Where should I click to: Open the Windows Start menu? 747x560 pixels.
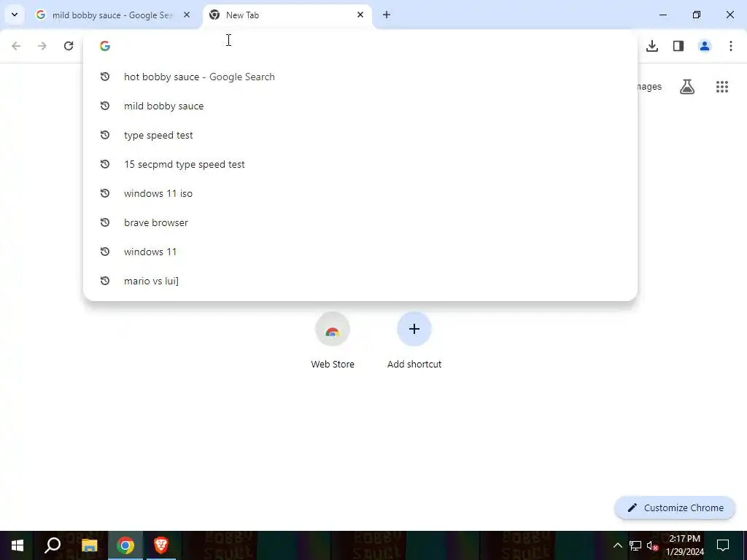pos(18,545)
